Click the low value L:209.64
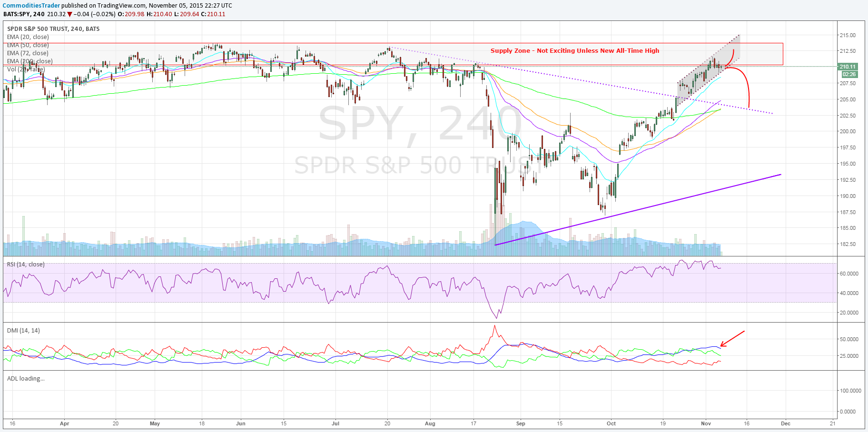The image size is (868, 432). click(x=186, y=14)
